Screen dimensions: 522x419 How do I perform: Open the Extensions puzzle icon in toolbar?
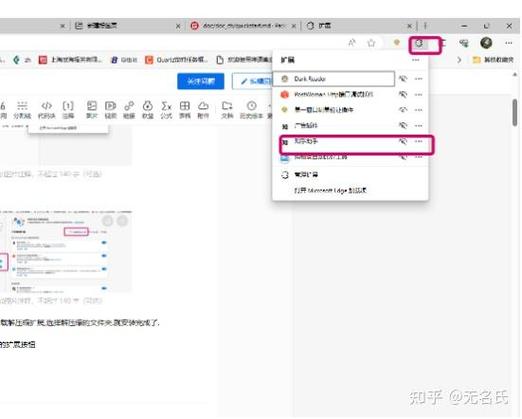coord(419,43)
